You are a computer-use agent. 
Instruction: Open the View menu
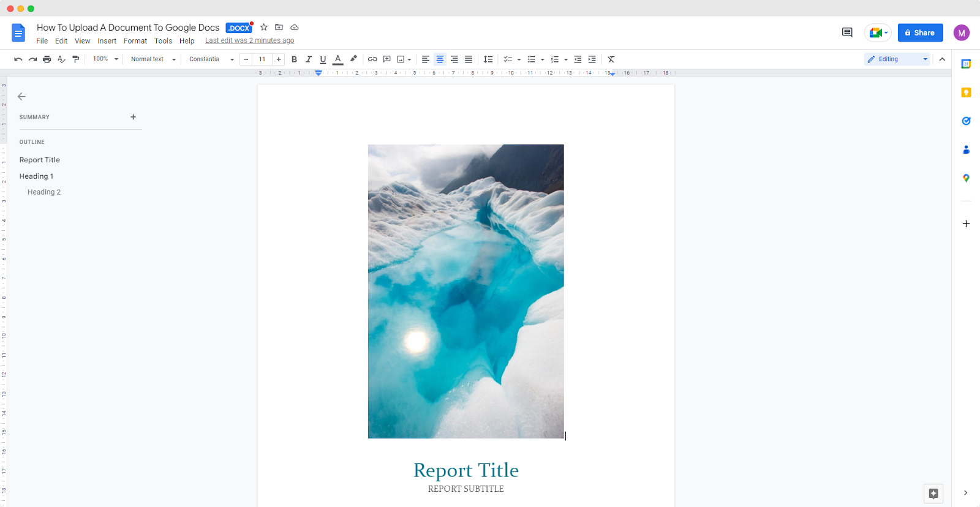83,41
